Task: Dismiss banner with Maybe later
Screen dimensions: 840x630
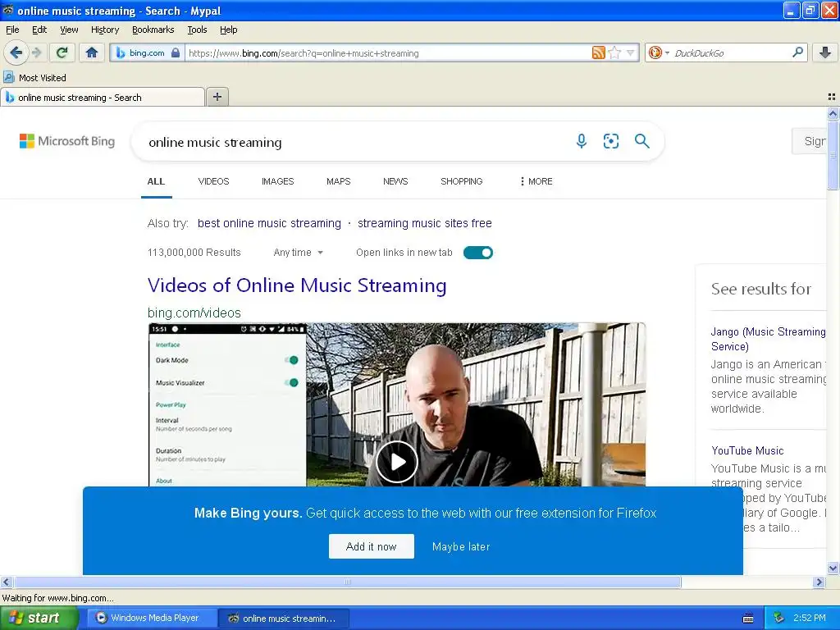Action: click(461, 546)
